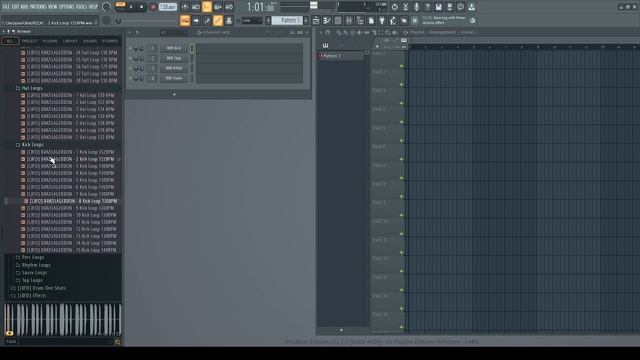Click the save project disk icon
The width and height of the screenshot is (640, 360).
[x=438, y=7]
